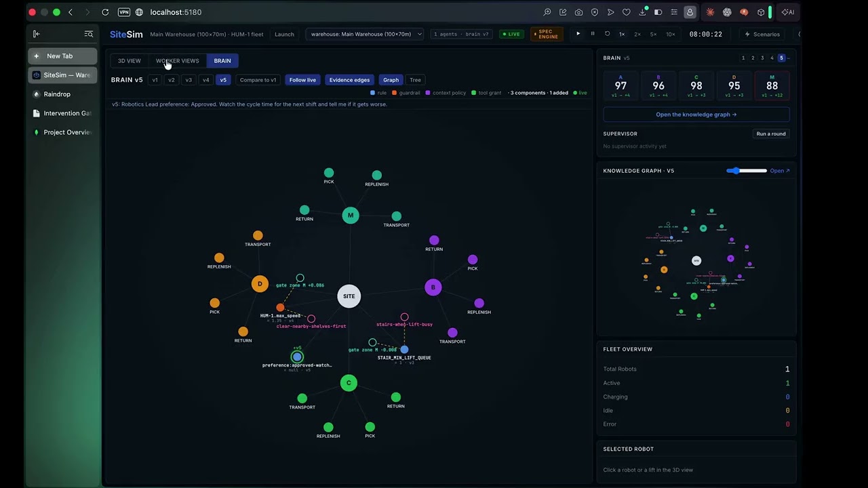Click the VPN badge in address bar
The image size is (868, 488).
123,12
